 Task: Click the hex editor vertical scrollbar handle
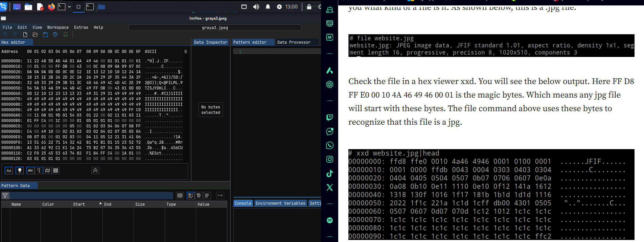point(186,52)
